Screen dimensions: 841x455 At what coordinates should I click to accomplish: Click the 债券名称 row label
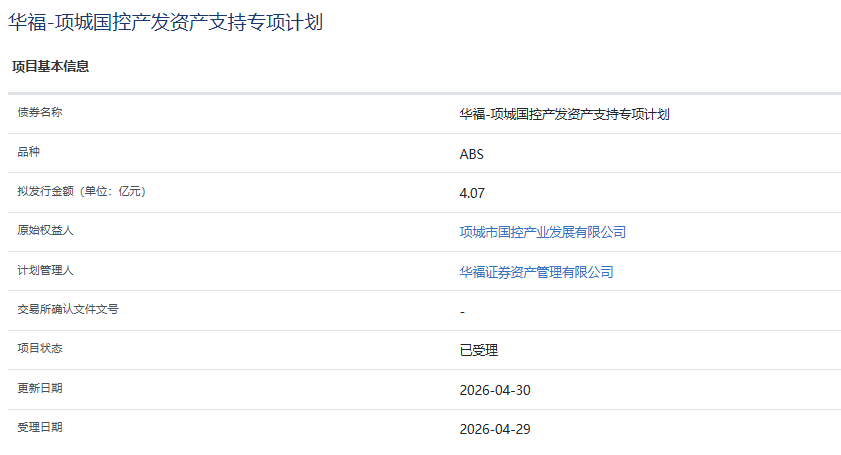click(x=40, y=113)
